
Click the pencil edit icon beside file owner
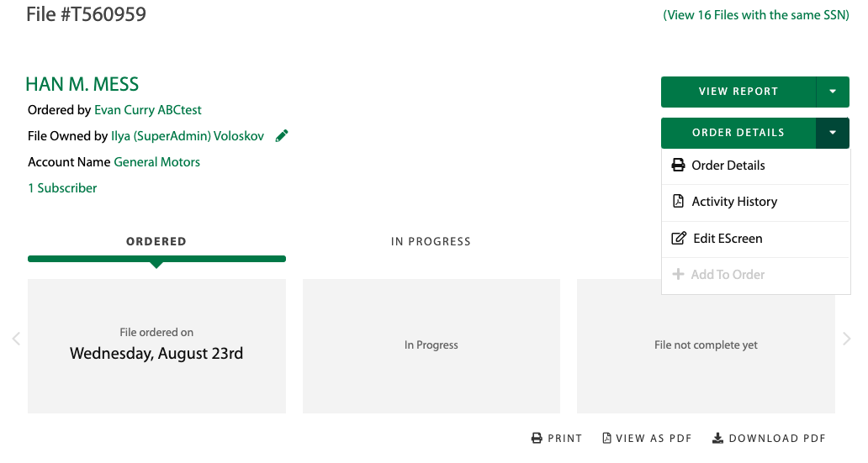(282, 135)
